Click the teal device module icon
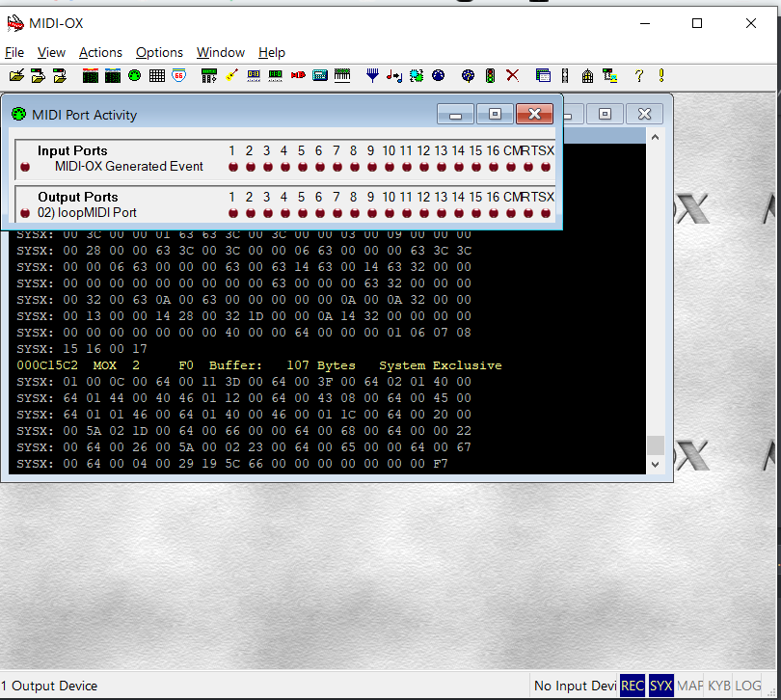The height and width of the screenshot is (700, 781). pos(320,76)
